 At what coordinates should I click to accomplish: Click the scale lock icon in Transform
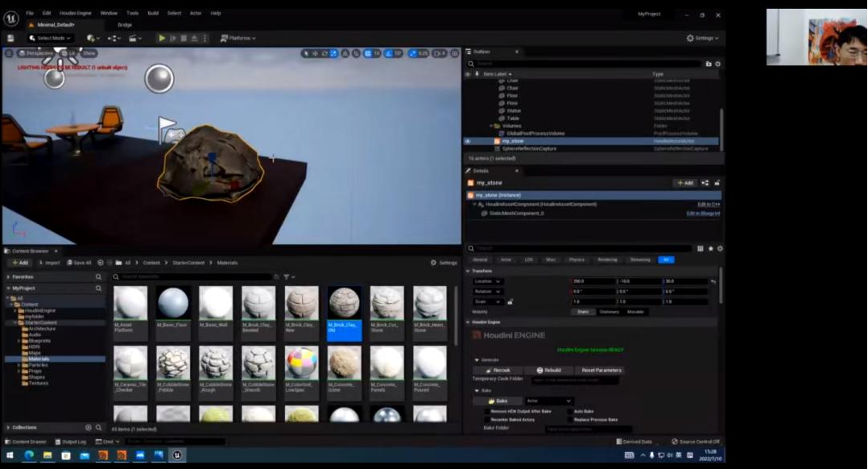pos(510,301)
